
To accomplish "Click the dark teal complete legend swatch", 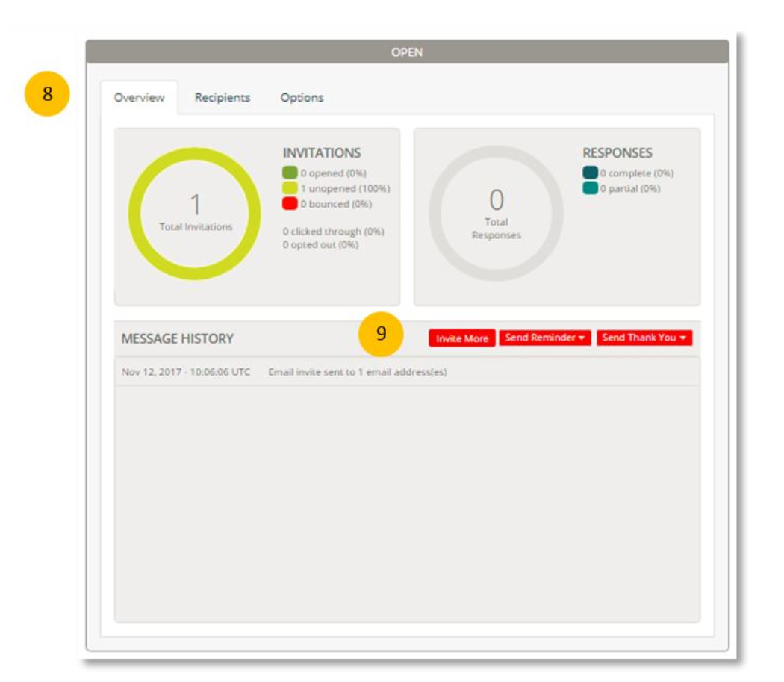I will [x=590, y=173].
